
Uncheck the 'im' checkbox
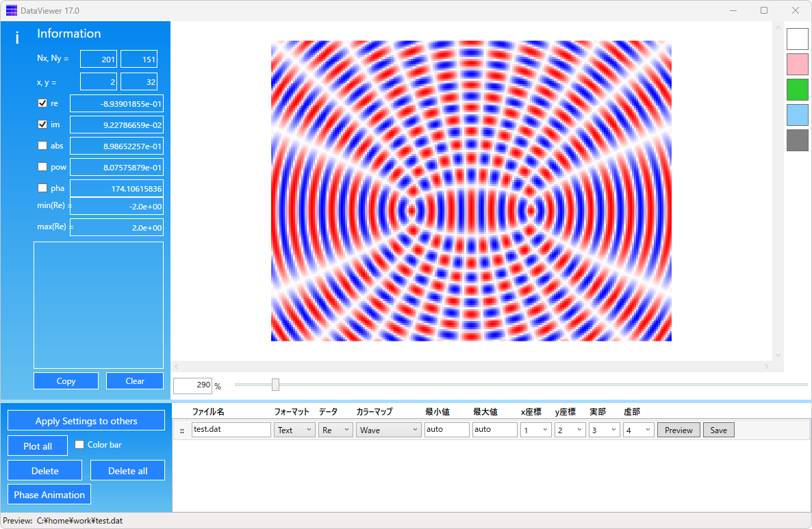(42, 125)
